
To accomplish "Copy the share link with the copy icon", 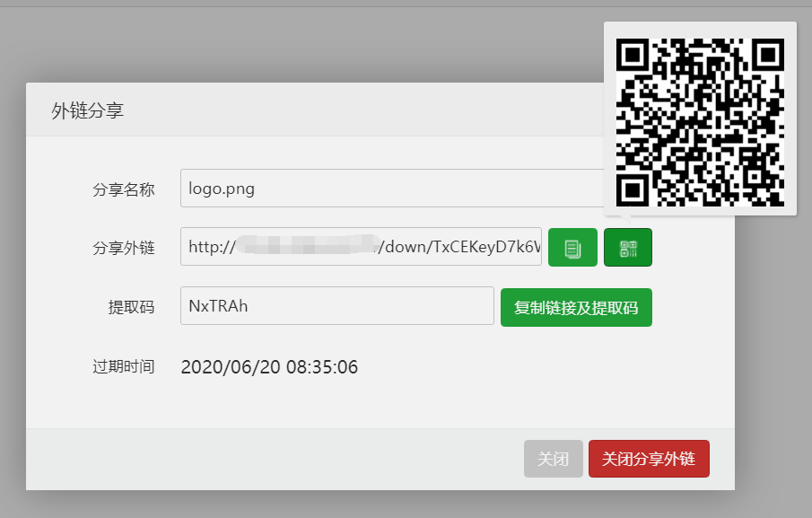I will [x=572, y=247].
